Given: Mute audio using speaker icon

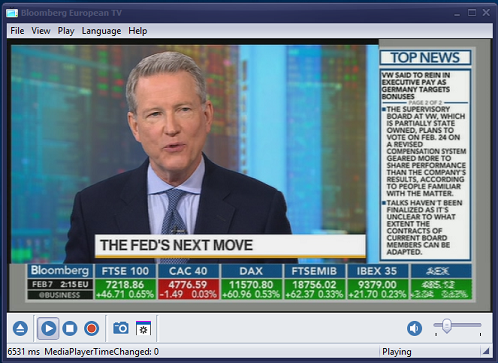Looking at the screenshot, I should pyautogui.click(x=414, y=328).
